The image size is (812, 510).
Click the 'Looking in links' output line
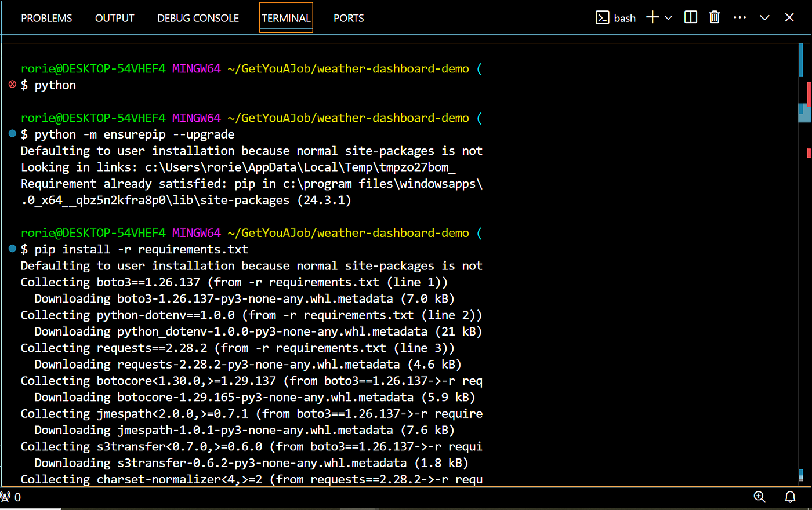pos(238,167)
